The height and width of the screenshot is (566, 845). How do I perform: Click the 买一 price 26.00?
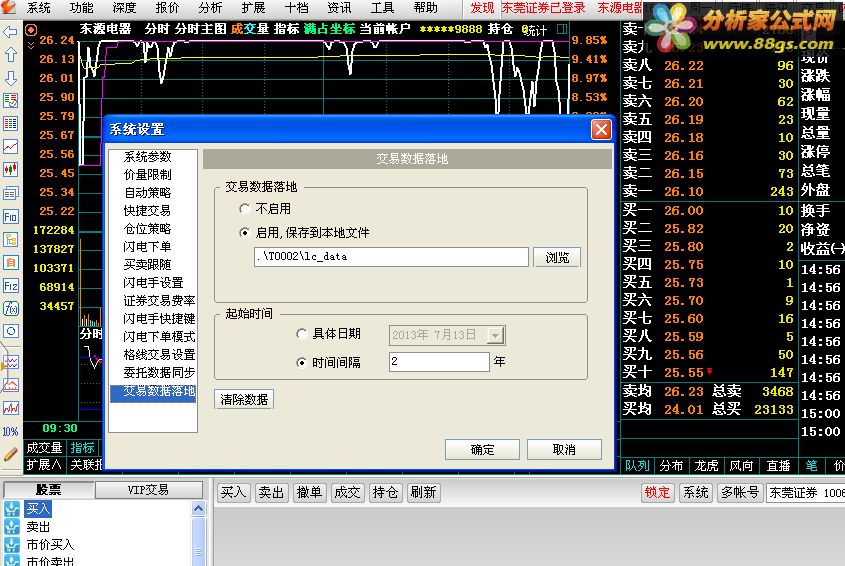click(684, 211)
